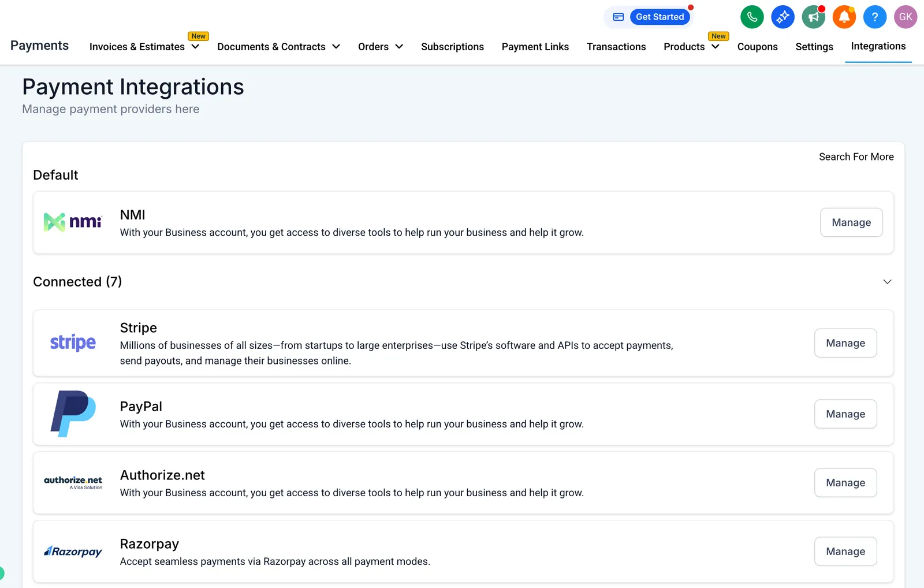924x588 pixels.
Task: Open the blue AI sparkle assistant icon
Action: point(783,17)
